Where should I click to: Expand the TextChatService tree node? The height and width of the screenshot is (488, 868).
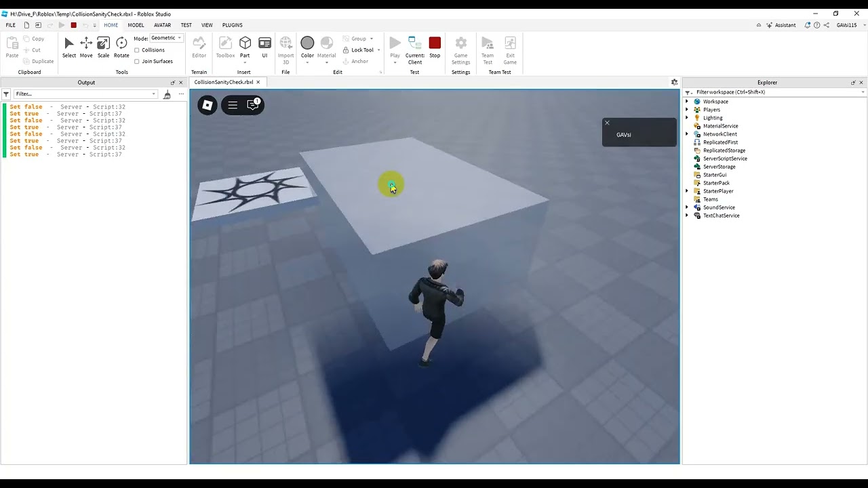[x=687, y=216]
